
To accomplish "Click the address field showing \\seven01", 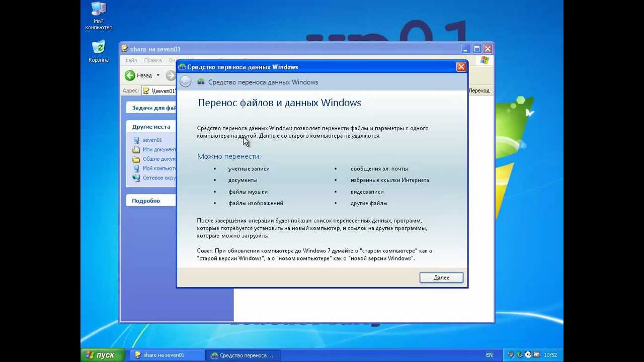I will coord(159,91).
